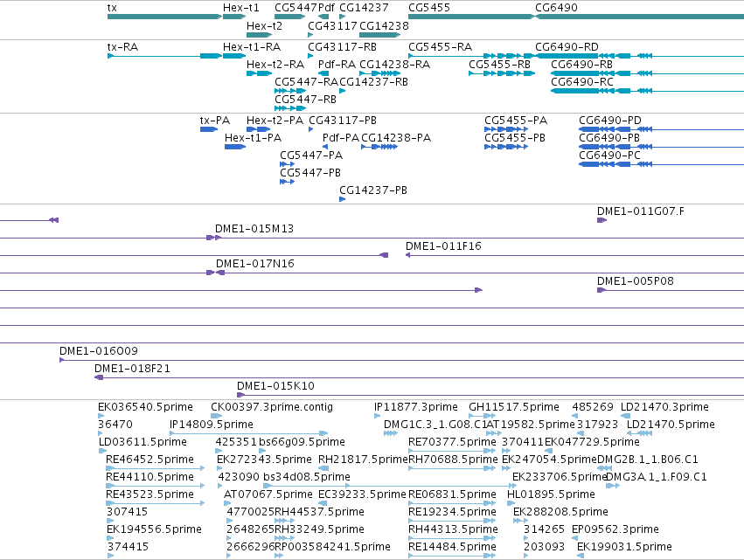Select the CG5447-RA transcript label

(x=307, y=81)
